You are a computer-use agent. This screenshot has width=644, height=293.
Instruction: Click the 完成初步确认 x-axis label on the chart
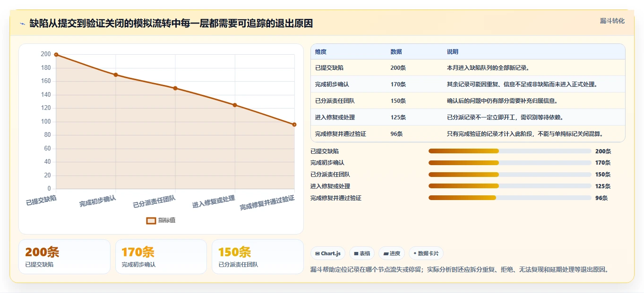(x=98, y=201)
